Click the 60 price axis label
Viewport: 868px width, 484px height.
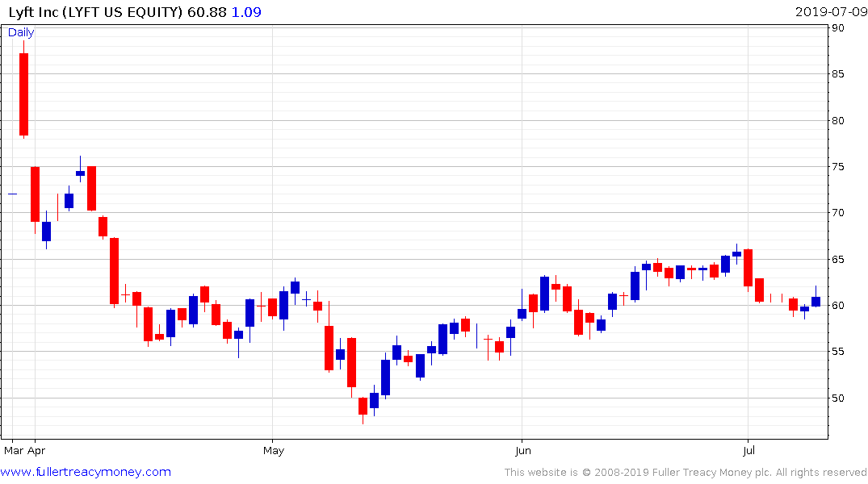pyautogui.click(x=838, y=306)
